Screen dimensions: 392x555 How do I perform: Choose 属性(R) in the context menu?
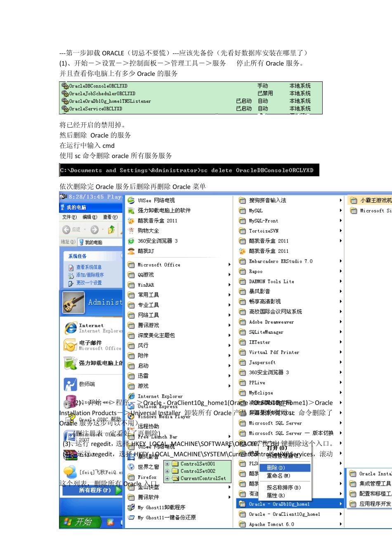[x=276, y=496]
